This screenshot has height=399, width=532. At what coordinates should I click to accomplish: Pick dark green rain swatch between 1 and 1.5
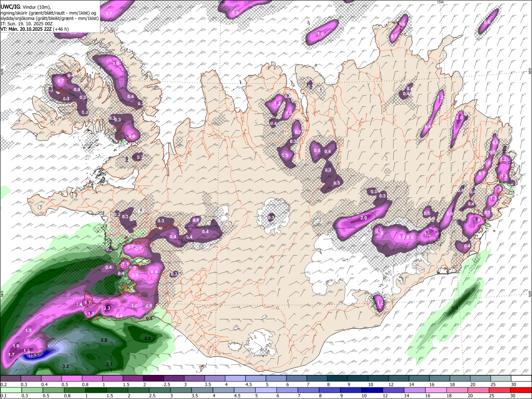96,390
